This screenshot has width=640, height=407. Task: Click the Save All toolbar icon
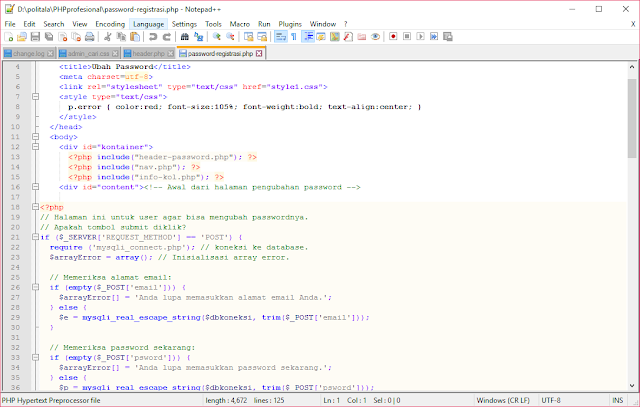pyautogui.click(x=49, y=37)
